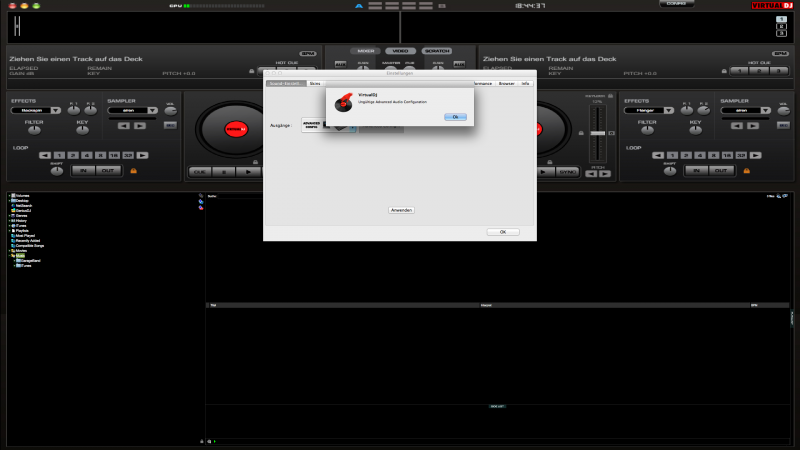Switch to the Sound-Einstellungen tab
The image size is (800, 450).
coord(286,83)
